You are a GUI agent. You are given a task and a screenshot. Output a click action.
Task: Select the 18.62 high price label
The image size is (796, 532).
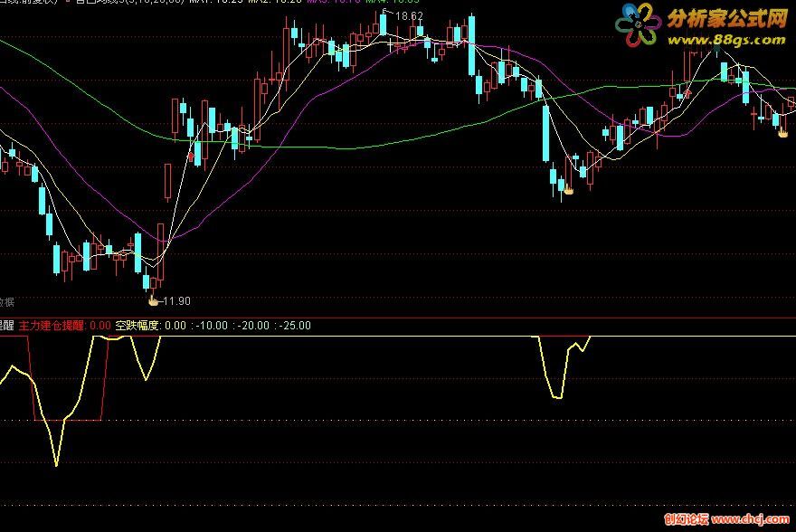pos(409,16)
